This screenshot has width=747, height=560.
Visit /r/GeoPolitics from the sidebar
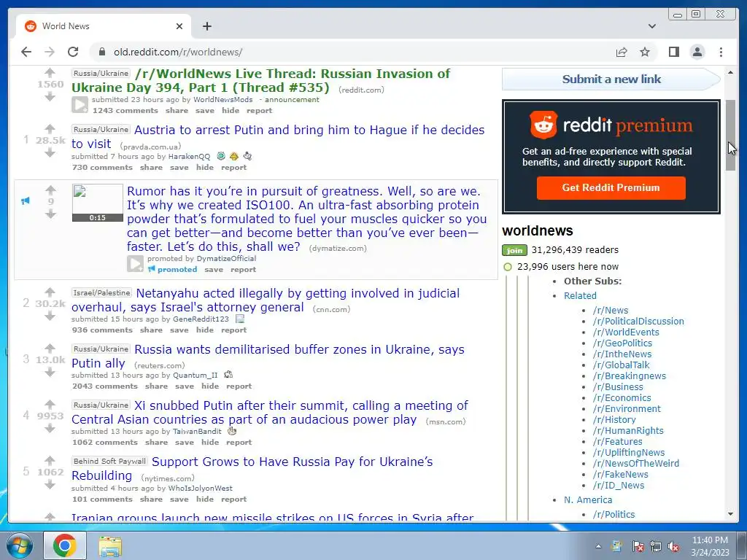coord(623,343)
